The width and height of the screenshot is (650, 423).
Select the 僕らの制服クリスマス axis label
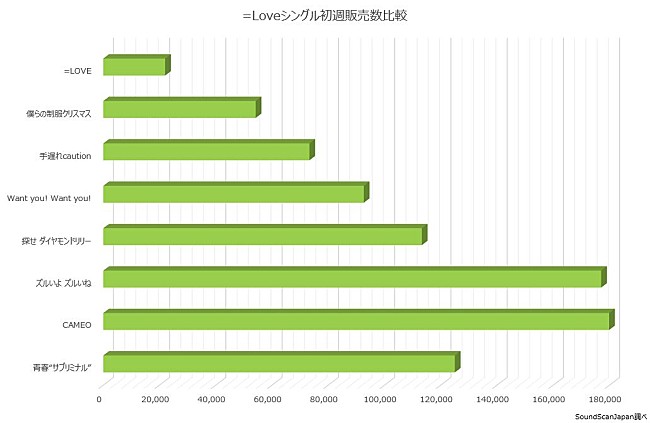(x=59, y=114)
